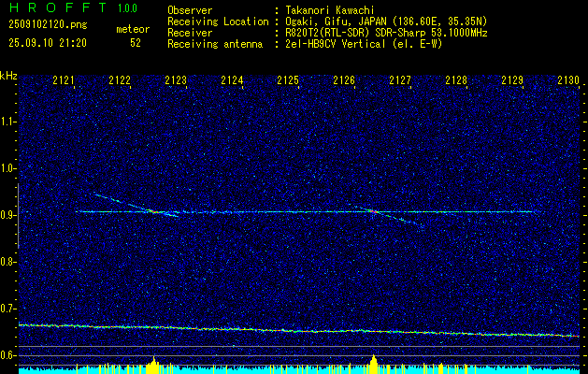The image size is (588, 374).
Task: Click the 0.8 kHz frequency label
Action: 8,262
